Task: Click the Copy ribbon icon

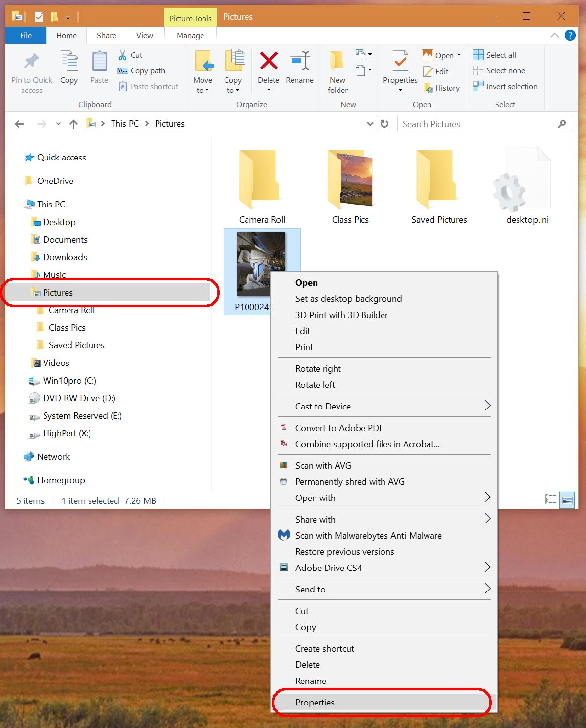Action: click(69, 61)
